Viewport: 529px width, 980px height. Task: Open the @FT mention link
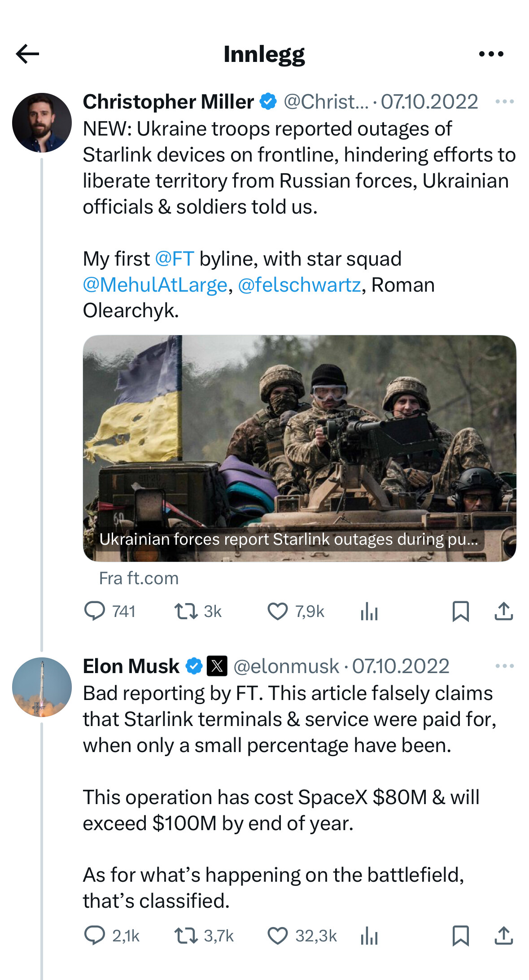click(x=175, y=259)
